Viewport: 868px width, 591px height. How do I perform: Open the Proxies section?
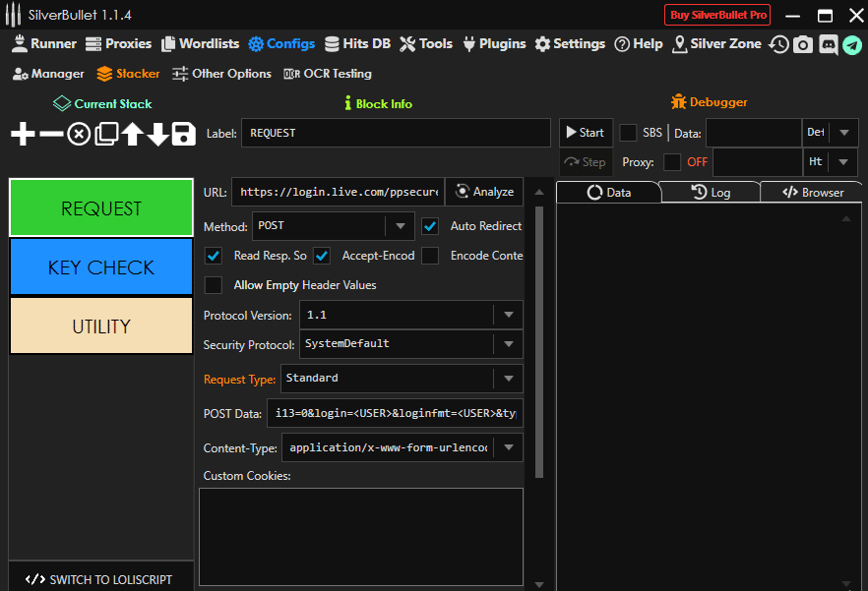(x=118, y=43)
